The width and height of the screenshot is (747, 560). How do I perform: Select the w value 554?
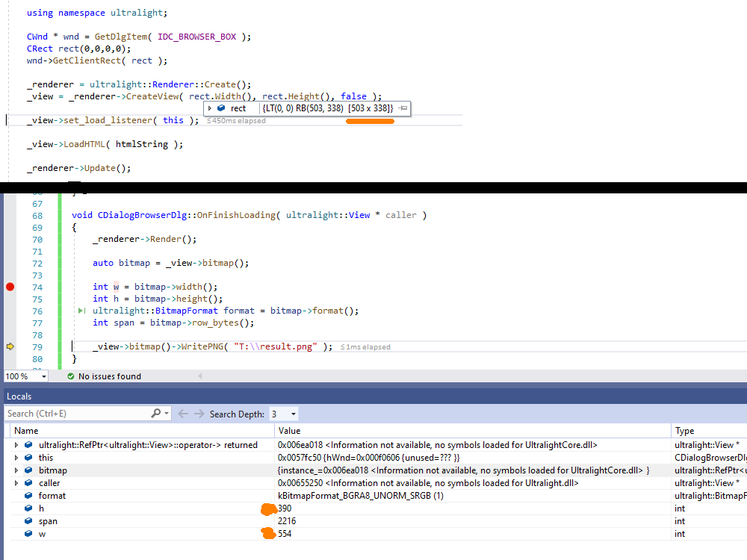click(285, 534)
